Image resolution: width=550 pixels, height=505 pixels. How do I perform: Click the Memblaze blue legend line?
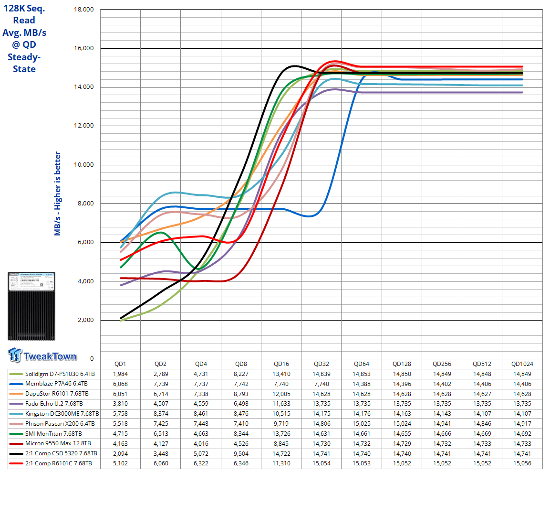pos(16,384)
